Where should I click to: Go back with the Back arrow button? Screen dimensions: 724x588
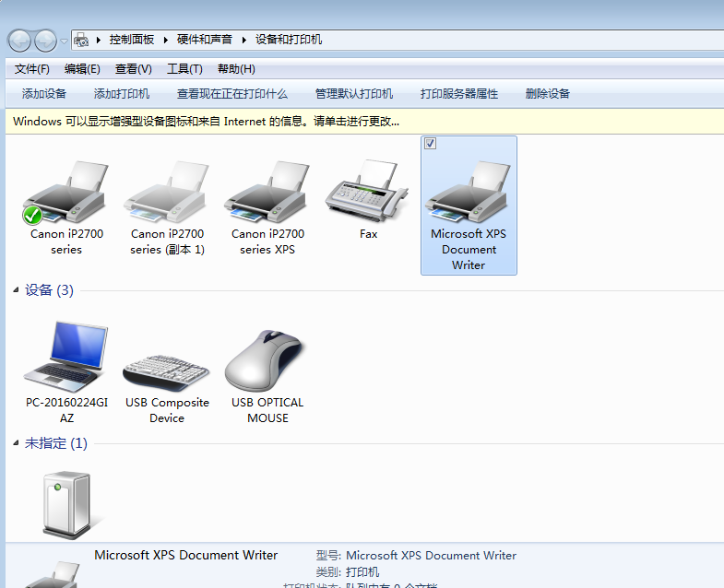19,41
